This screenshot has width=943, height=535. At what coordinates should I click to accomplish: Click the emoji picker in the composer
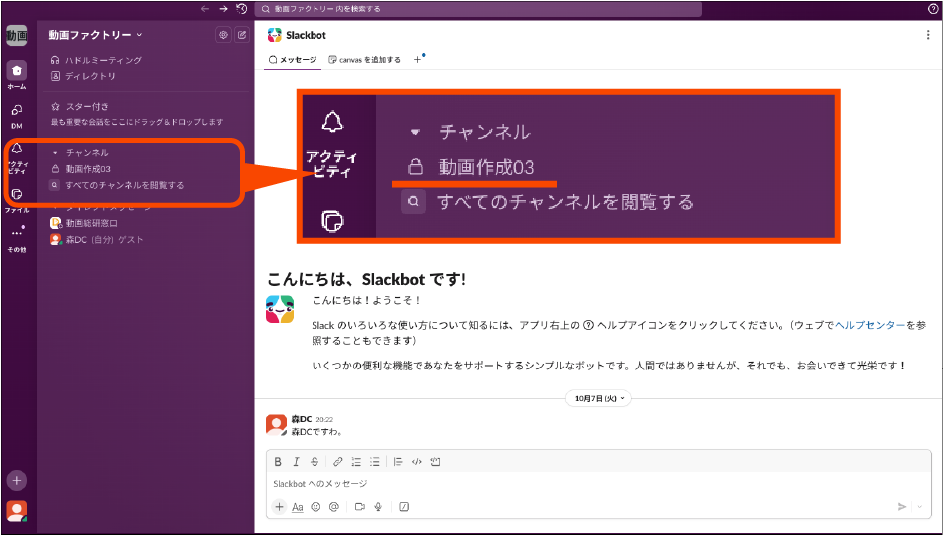(x=315, y=507)
